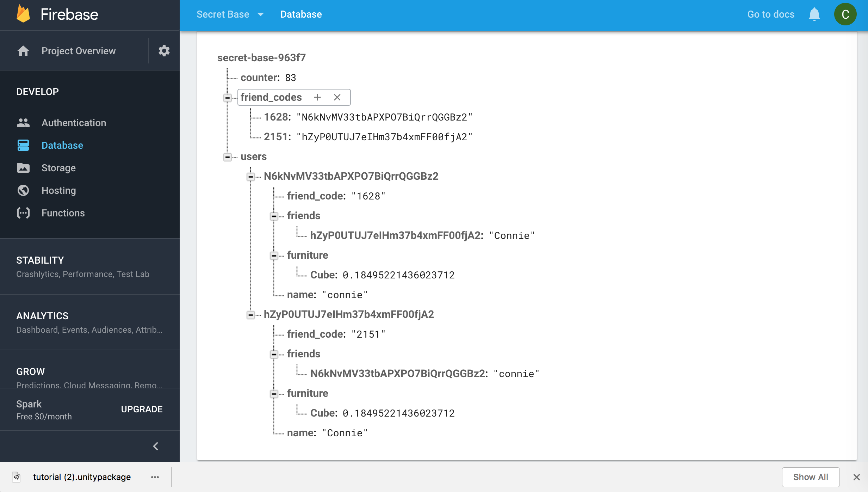Collapse the friend_codes node
The width and height of the screenshot is (868, 492).
[x=228, y=98]
